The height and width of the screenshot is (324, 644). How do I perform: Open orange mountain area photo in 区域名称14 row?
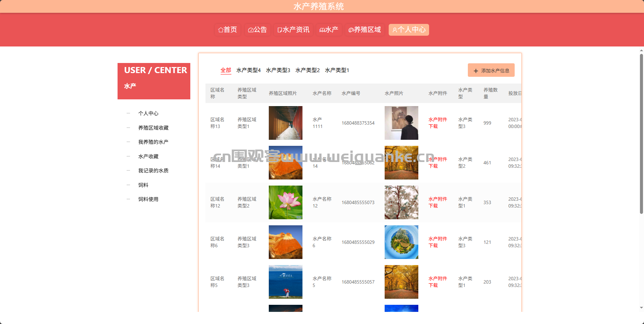tap(286, 163)
